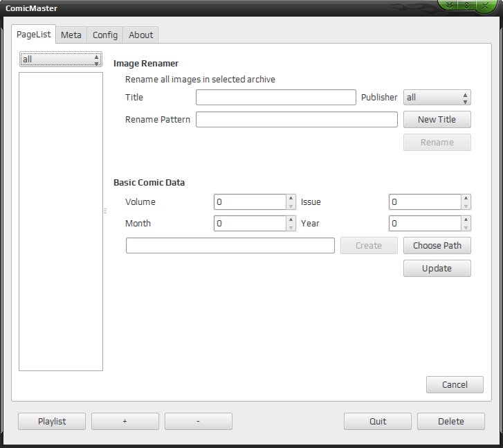Click the Title input field
The height and width of the screenshot is (448, 503).
coord(276,98)
